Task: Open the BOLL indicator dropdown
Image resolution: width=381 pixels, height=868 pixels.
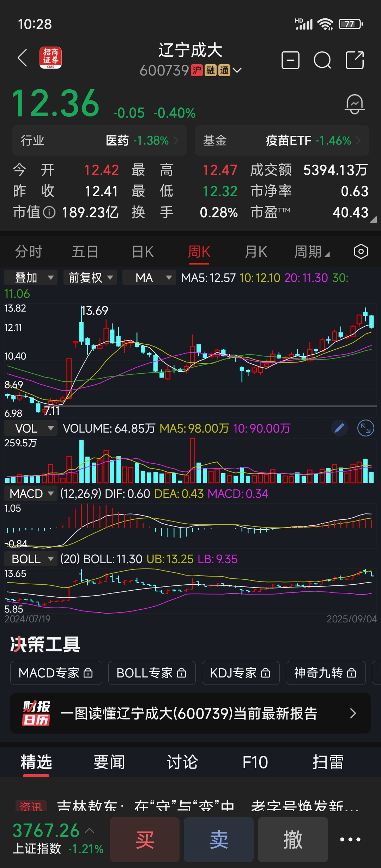Action: point(31,559)
